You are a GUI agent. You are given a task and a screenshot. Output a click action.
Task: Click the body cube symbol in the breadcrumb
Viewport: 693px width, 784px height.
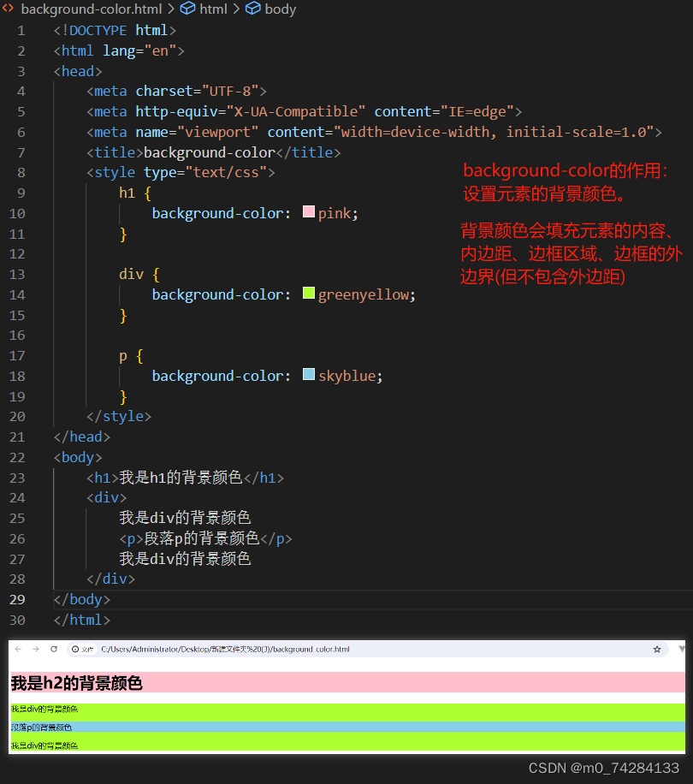click(252, 9)
